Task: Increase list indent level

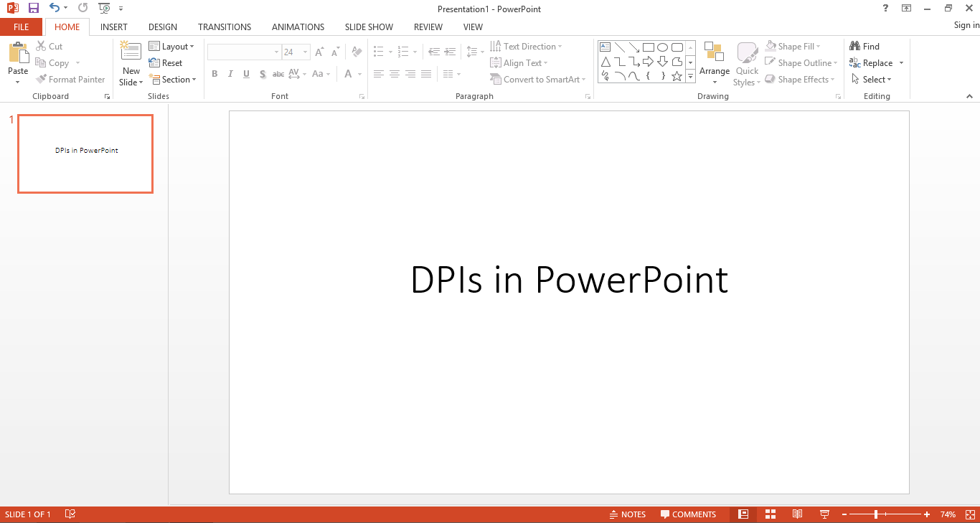Action: 450,52
